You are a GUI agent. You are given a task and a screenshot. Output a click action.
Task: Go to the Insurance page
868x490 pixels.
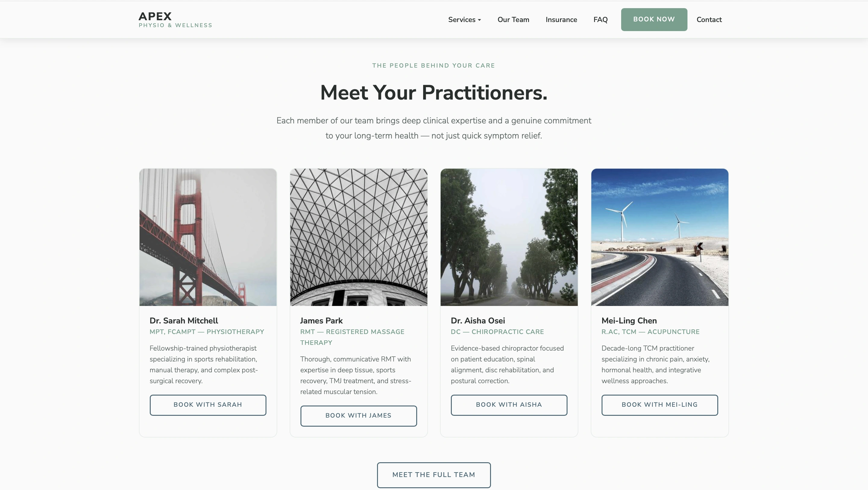click(x=561, y=20)
